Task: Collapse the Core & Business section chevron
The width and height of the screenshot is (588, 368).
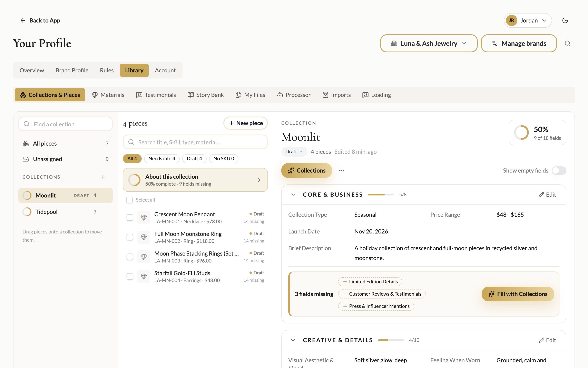Action: coord(293,194)
